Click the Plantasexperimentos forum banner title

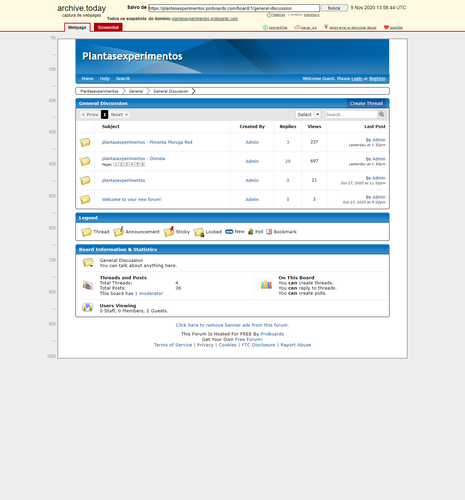132,56
